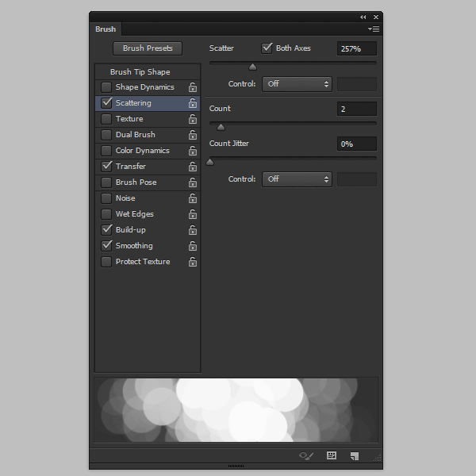Viewport: 476px width, 476px height.
Task: Open the Count Jitter Control dropdown
Action: [297, 179]
